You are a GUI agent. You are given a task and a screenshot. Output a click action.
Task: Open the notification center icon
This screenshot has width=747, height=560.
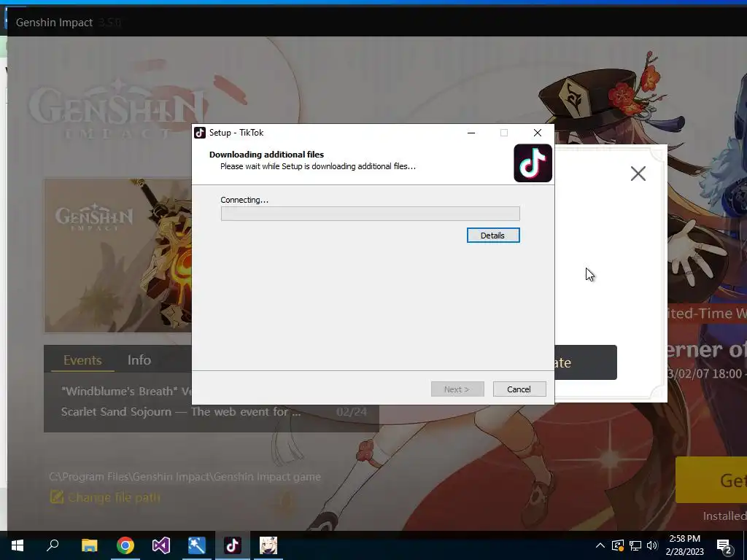724,546
